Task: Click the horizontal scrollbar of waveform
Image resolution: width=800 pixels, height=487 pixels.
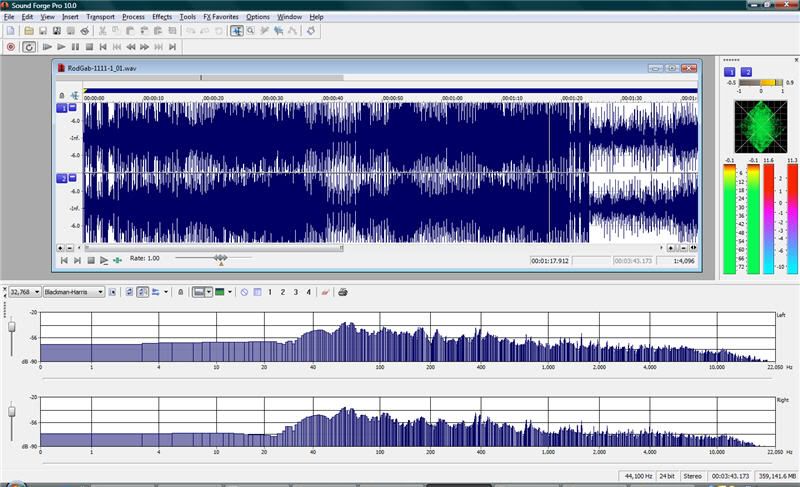Action: [214, 248]
